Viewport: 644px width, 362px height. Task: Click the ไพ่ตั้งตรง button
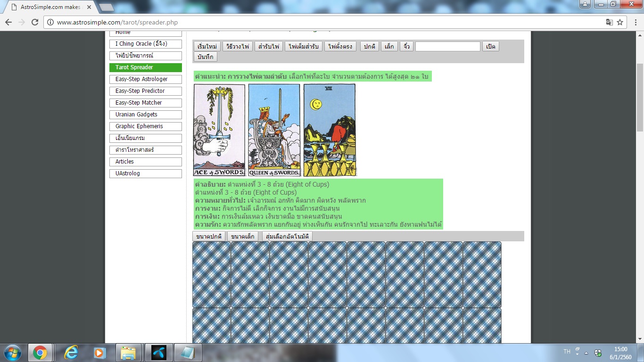pos(340,46)
